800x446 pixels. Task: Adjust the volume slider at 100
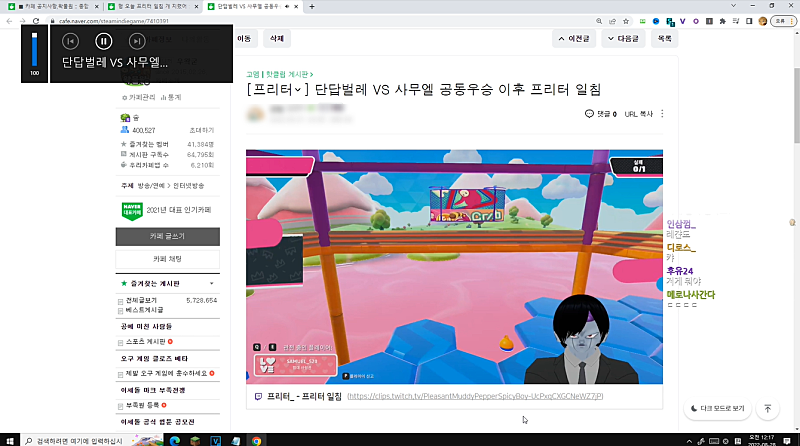click(34, 50)
